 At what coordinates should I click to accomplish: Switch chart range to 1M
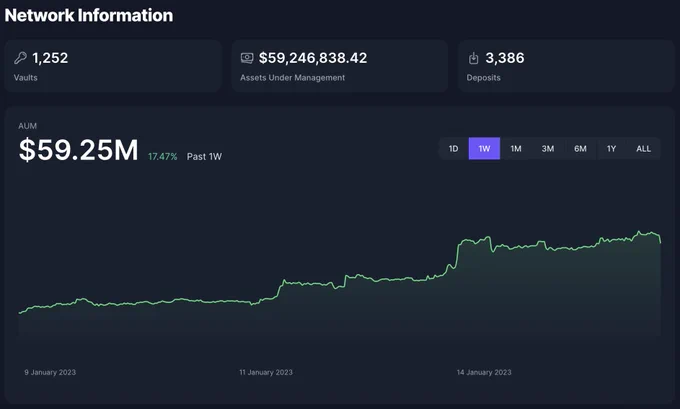click(516, 149)
